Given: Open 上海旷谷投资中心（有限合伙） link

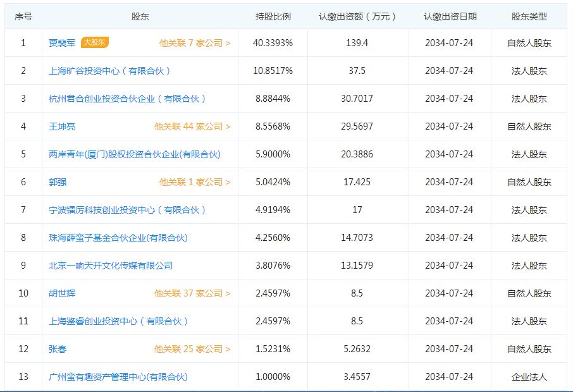Looking at the screenshot, I should click(109, 71).
